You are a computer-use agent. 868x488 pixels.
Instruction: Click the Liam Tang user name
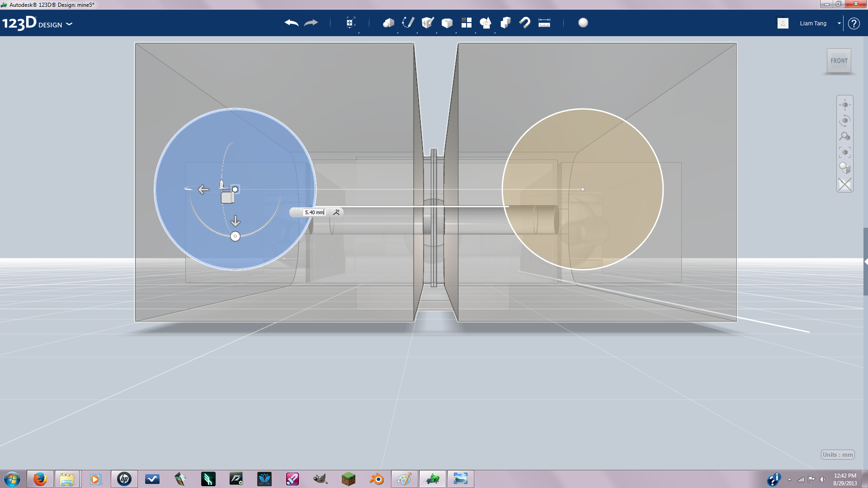tap(813, 23)
